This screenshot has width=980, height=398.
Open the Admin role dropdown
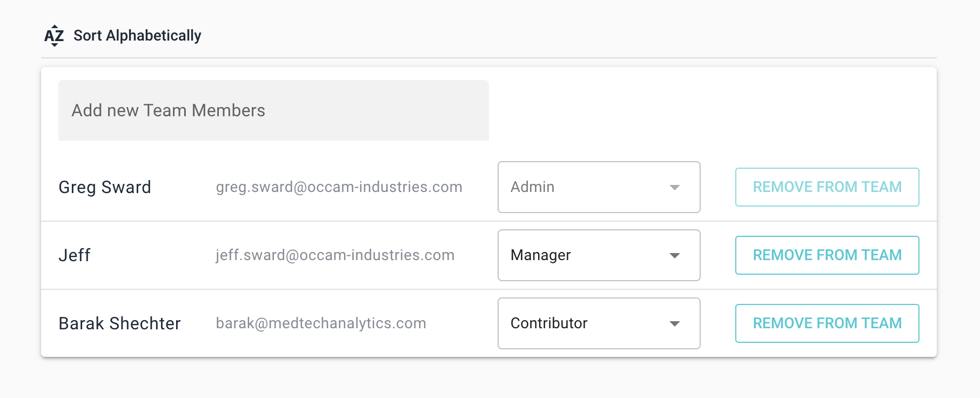pos(599,187)
